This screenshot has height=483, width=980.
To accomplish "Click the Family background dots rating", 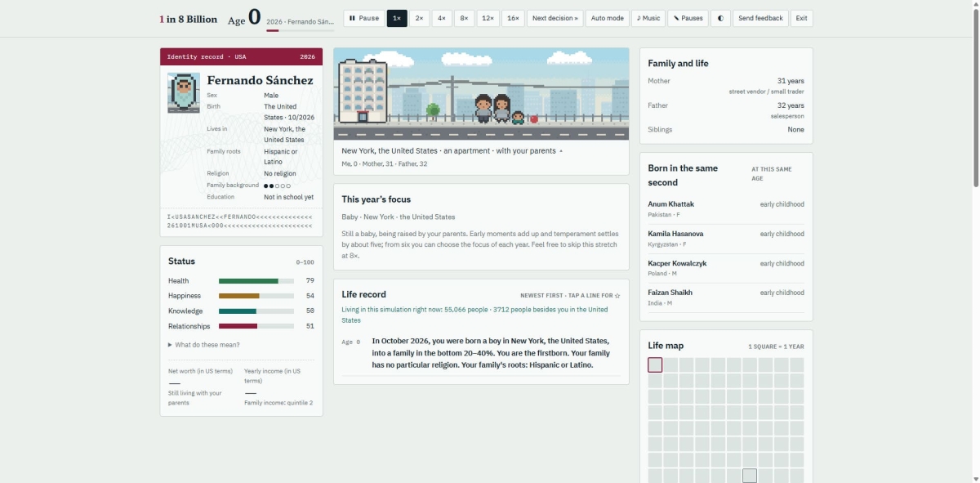I will point(277,186).
